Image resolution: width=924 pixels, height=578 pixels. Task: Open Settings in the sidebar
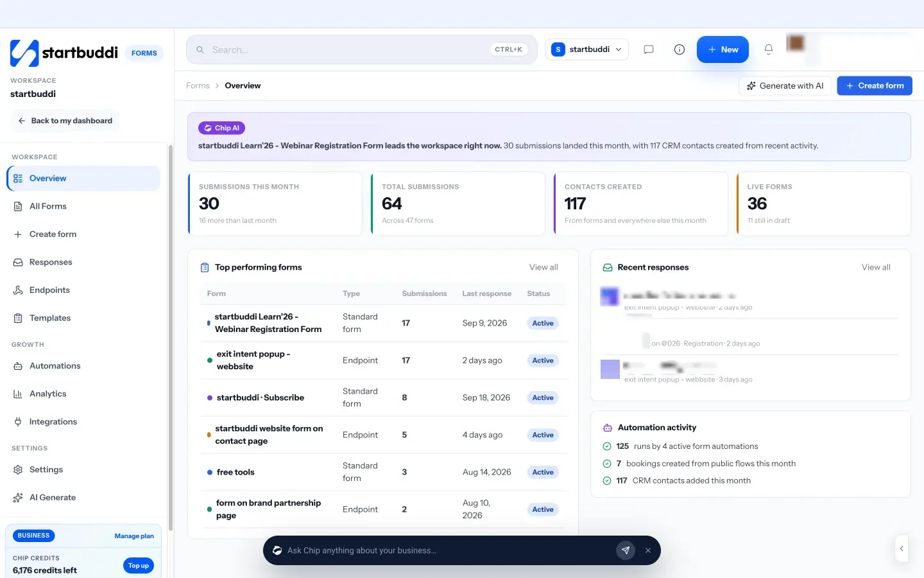(83, 469)
